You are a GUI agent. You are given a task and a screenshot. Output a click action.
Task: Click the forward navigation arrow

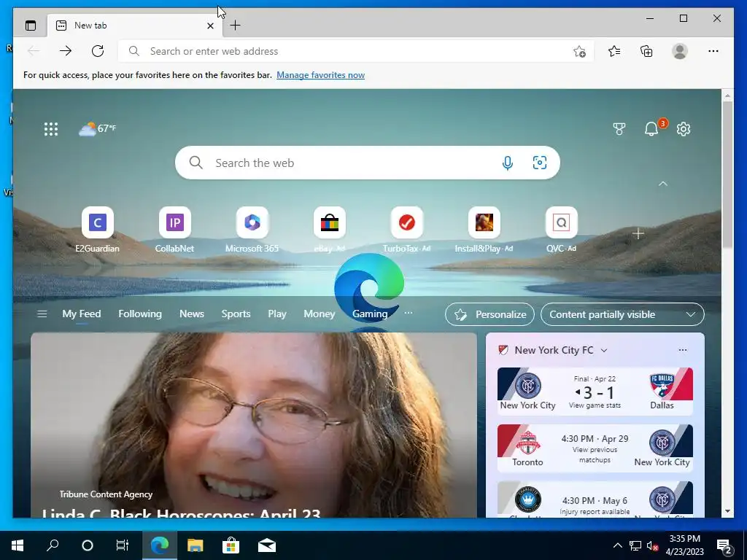tap(66, 51)
